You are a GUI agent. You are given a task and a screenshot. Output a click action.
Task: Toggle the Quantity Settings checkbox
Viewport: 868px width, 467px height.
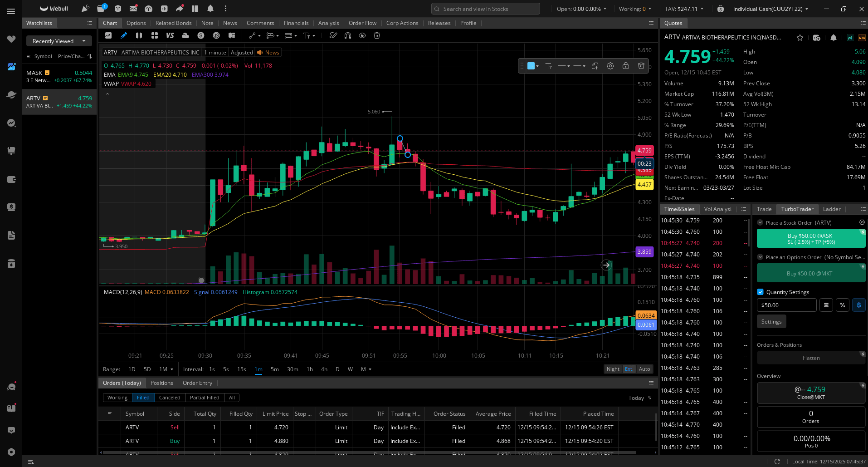point(761,292)
